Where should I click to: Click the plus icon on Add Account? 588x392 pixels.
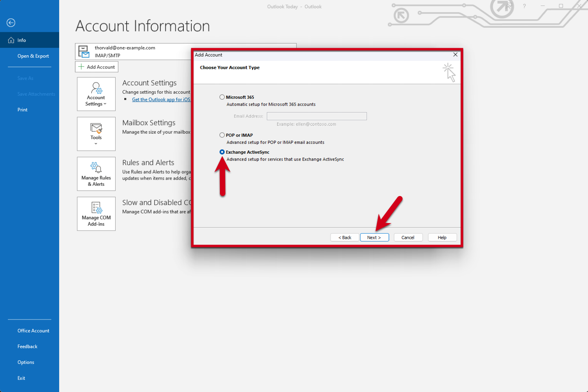click(81, 67)
